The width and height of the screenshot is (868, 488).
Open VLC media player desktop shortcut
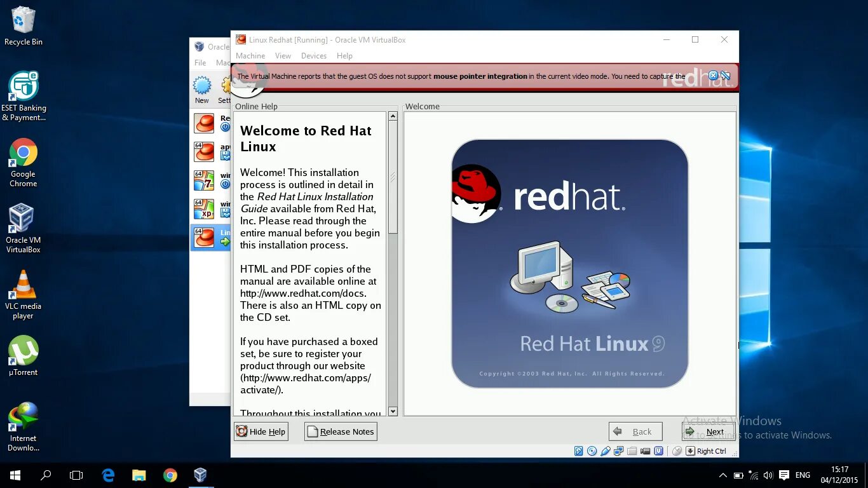click(24, 295)
